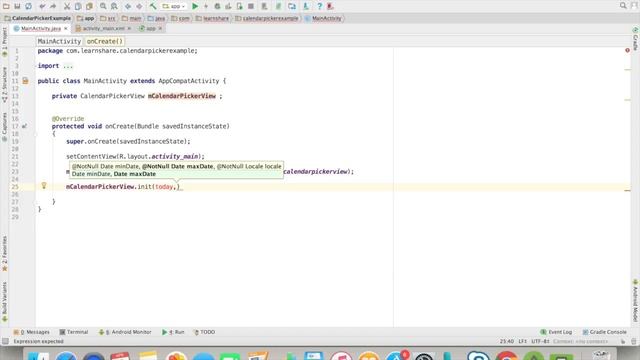Viewport: 640px width, 360px height.
Task: Select the MainActivity breadcrumb in navigation bar
Action: coord(323,18)
